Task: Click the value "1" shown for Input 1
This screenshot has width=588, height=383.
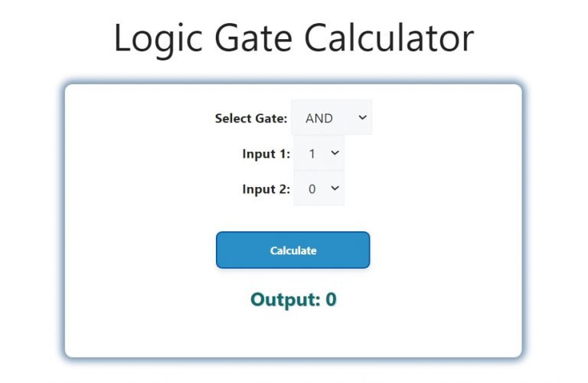Action: pos(312,154)
